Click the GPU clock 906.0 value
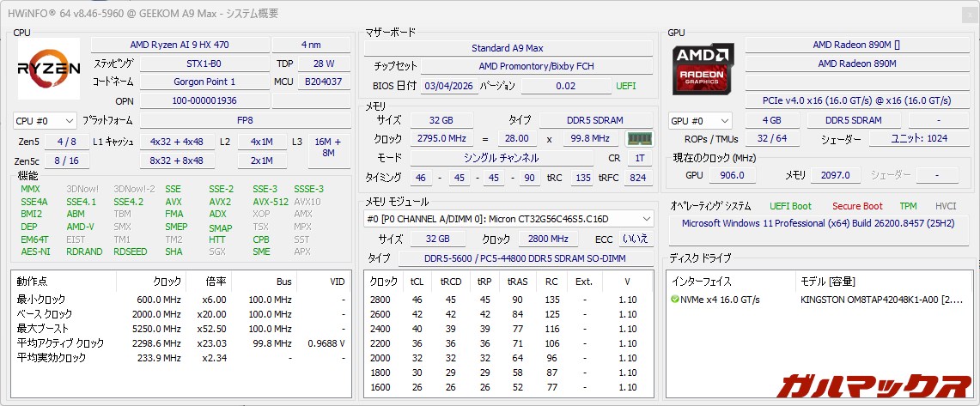This screenshot has height=406, width=980. 732,175
